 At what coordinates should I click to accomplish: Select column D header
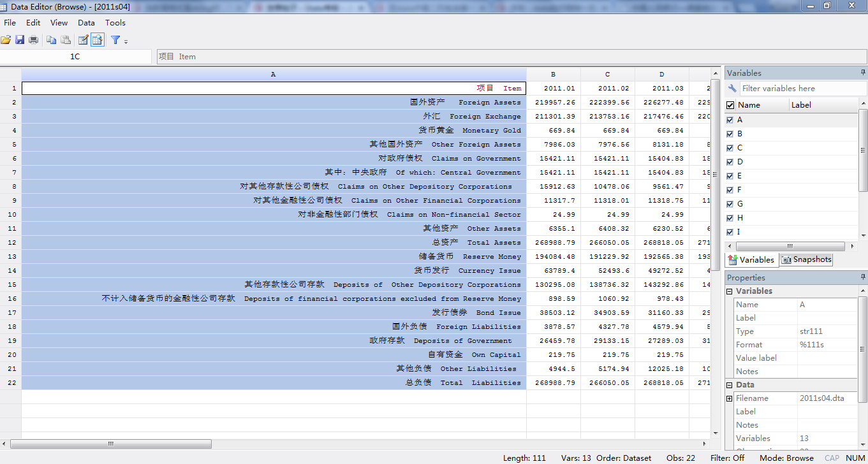pos(662,75)
